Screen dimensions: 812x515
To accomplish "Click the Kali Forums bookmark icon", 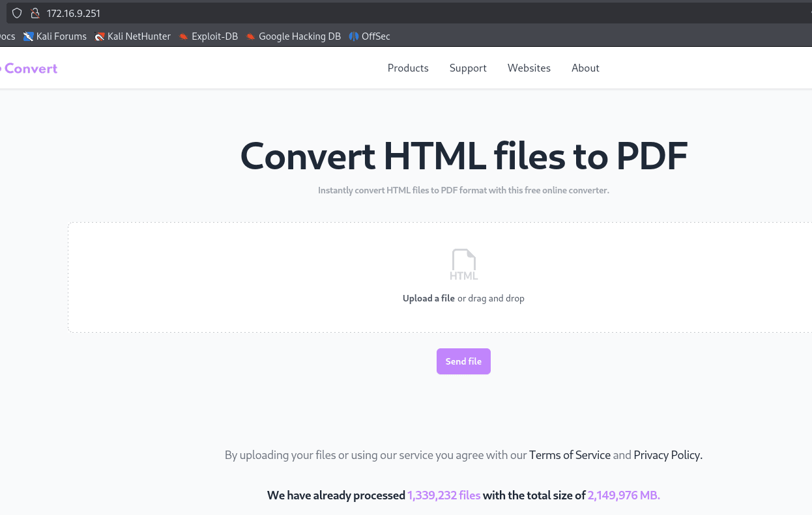I will [28, 36].
